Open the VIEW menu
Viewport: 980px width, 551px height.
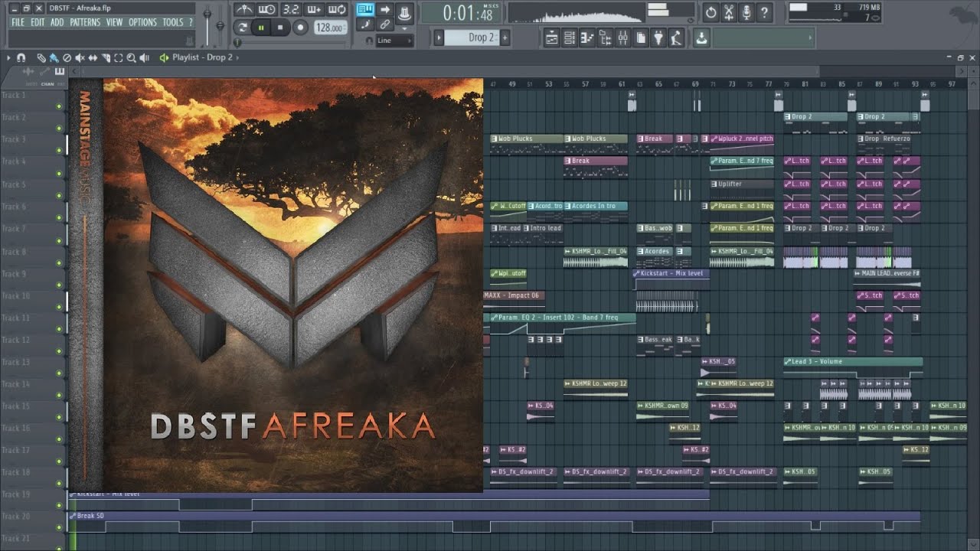pyautogui.click(x=115, y=22)
